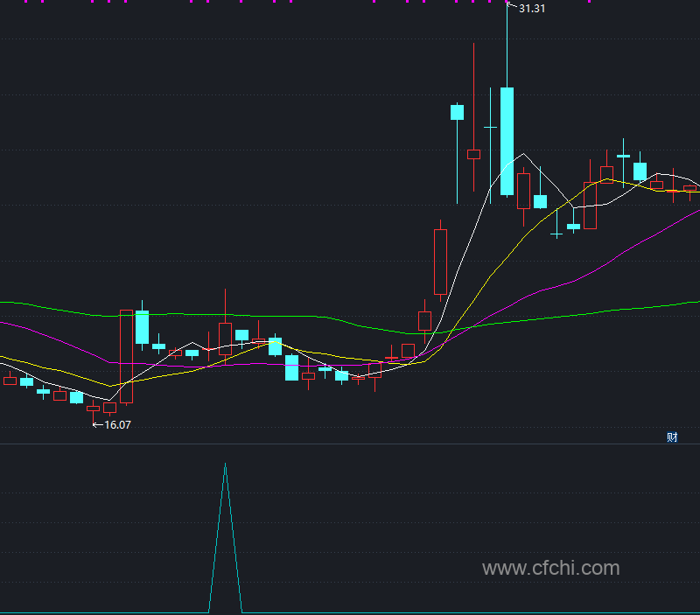Screen dimensions: 700x615
Task: Click the 31.31 high price label
Action: click(532, 9)
